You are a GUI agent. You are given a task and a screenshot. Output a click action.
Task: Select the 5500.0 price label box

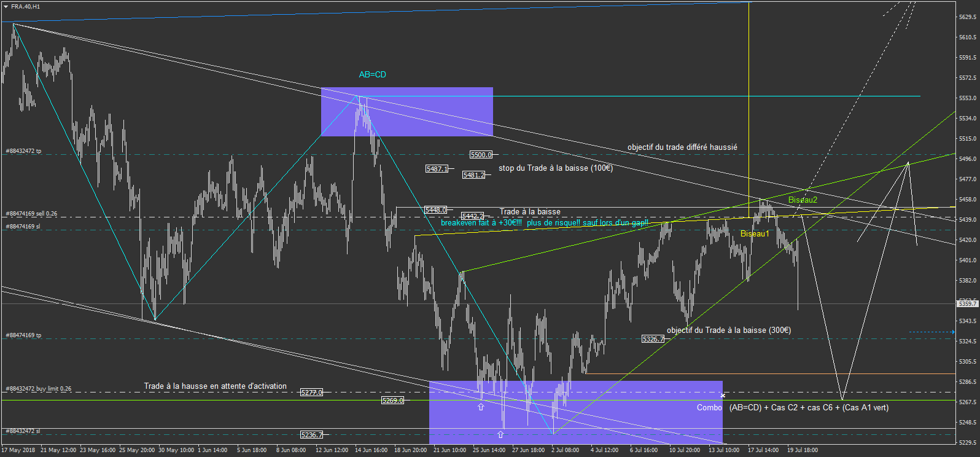point(481,155)
